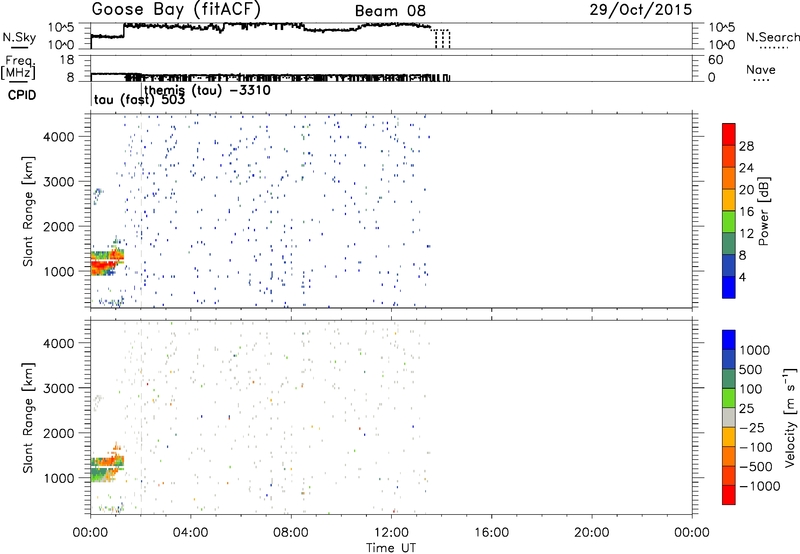
Task: Click the '16' tick on Power colorbar
Action: 746,211
